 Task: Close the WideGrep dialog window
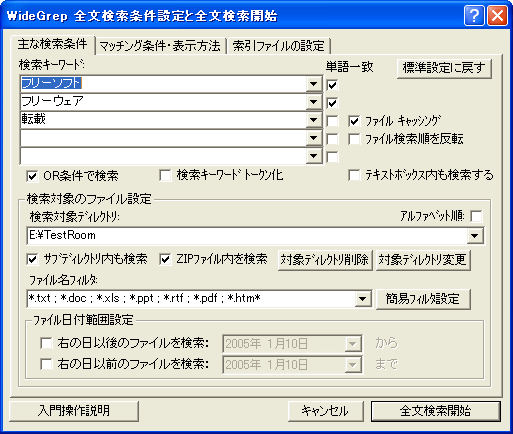click(497, 16)
